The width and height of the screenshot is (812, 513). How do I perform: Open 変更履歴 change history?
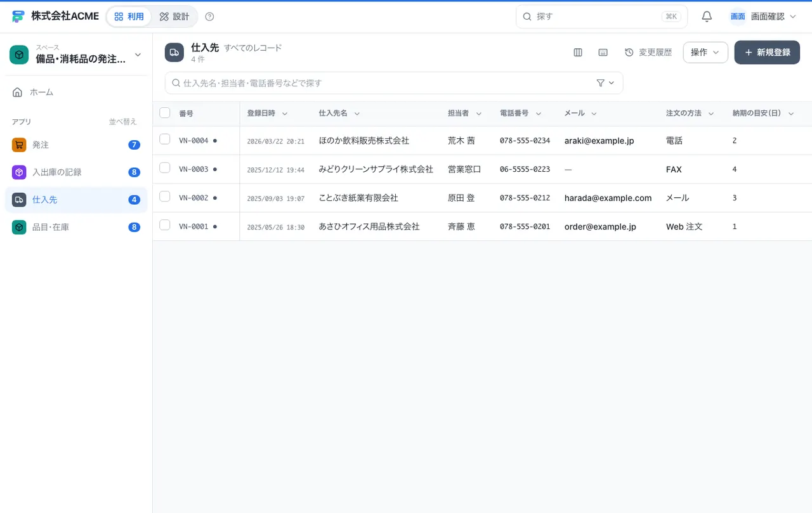(648, 53)
